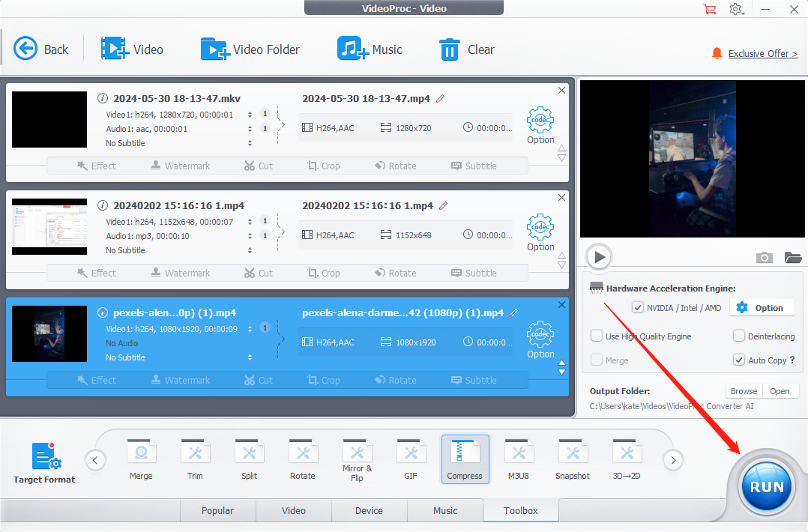Open the shopping cart icon

click(710, 9)
